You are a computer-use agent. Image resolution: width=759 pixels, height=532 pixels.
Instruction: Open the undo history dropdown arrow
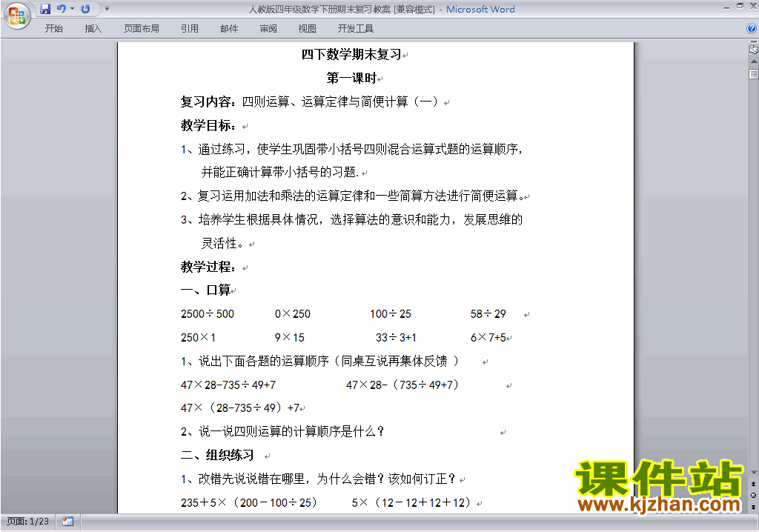pyautogui.click(x=72, y=9)
